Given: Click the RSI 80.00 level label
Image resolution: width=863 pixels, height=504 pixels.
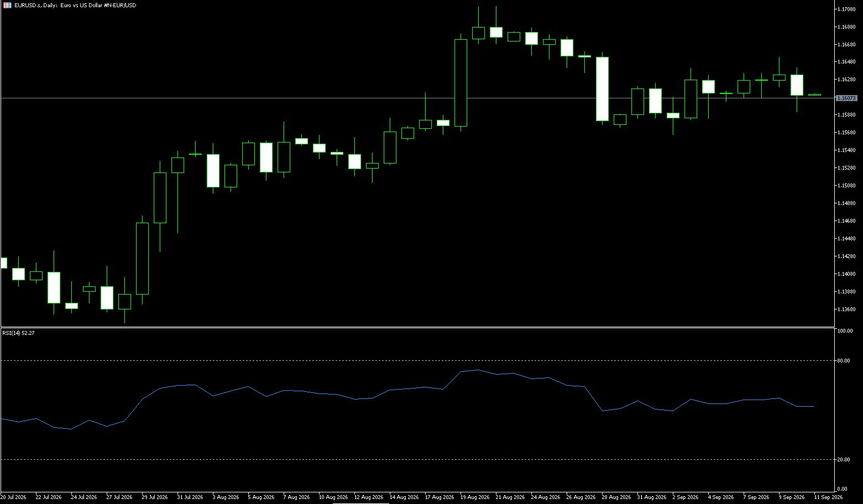Looking at the screenshot, I should coord(844,361).
